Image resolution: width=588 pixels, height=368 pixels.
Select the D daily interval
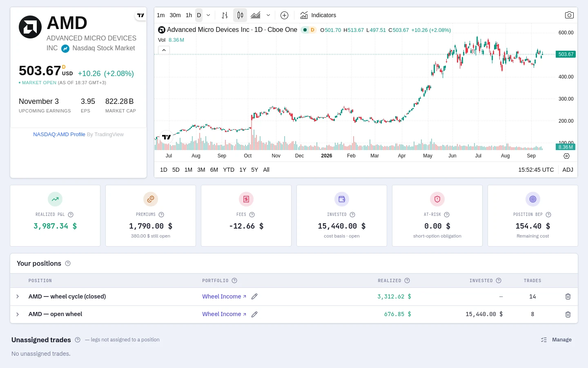(199, 15)
